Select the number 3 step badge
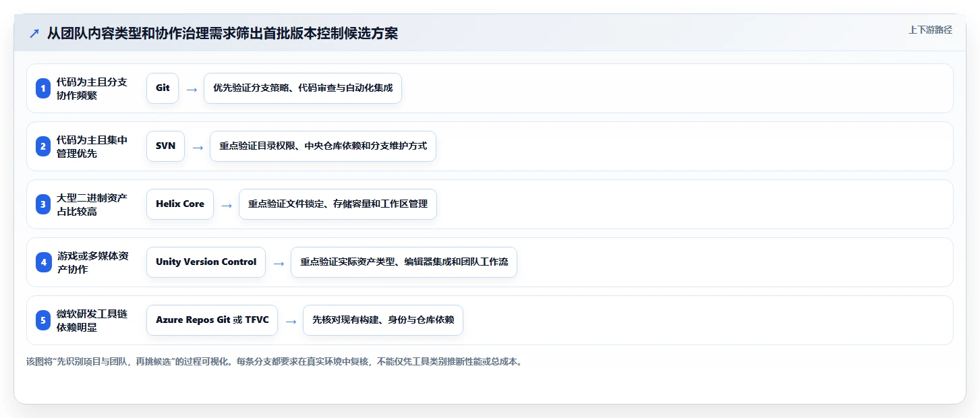This screenshot has width=980, height=418. point(43,204)
